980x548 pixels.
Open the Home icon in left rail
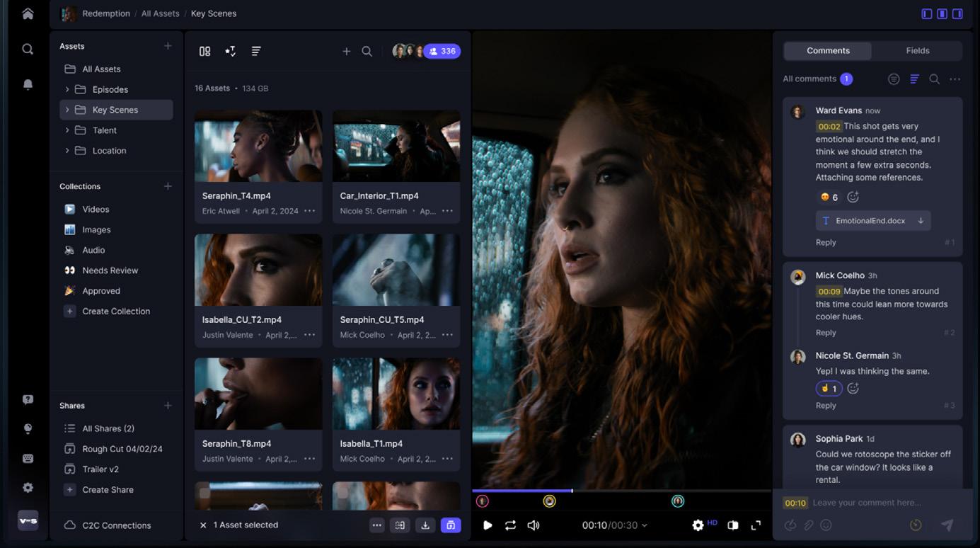(x=28, y=13)
